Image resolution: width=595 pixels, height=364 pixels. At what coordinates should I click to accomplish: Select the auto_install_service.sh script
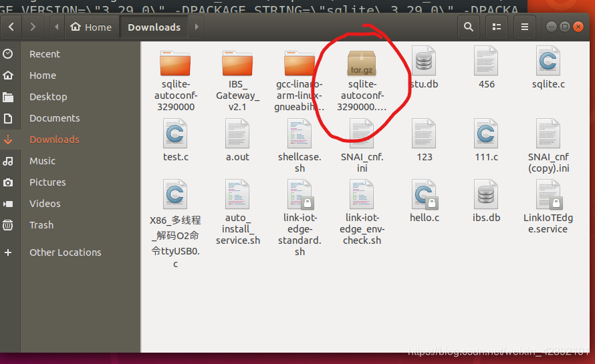click(237, 212)
